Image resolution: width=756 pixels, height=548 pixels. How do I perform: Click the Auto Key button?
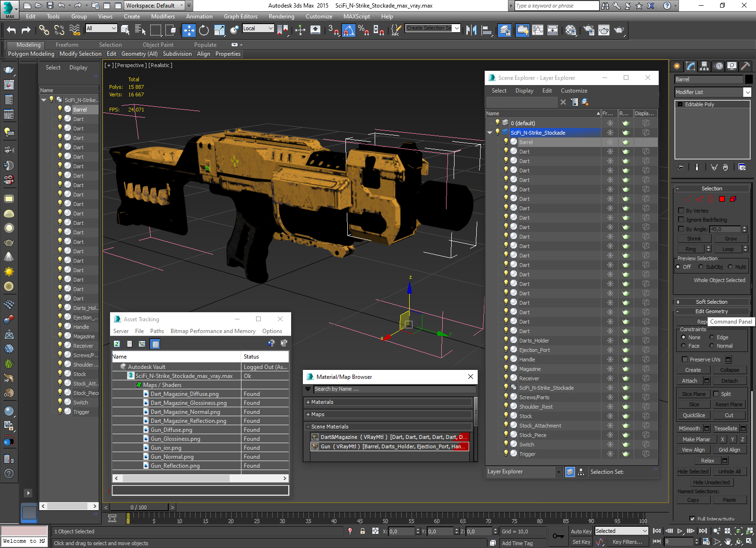tap(581, 531)
